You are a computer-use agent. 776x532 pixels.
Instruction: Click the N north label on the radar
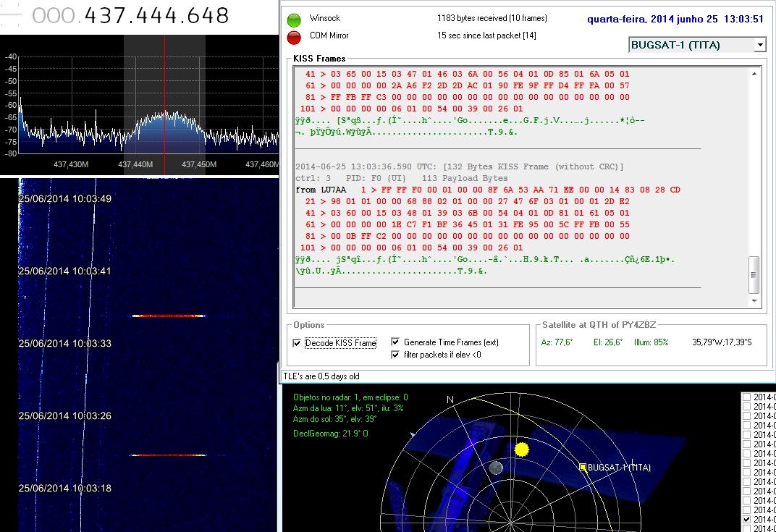[x=450, y=400]
